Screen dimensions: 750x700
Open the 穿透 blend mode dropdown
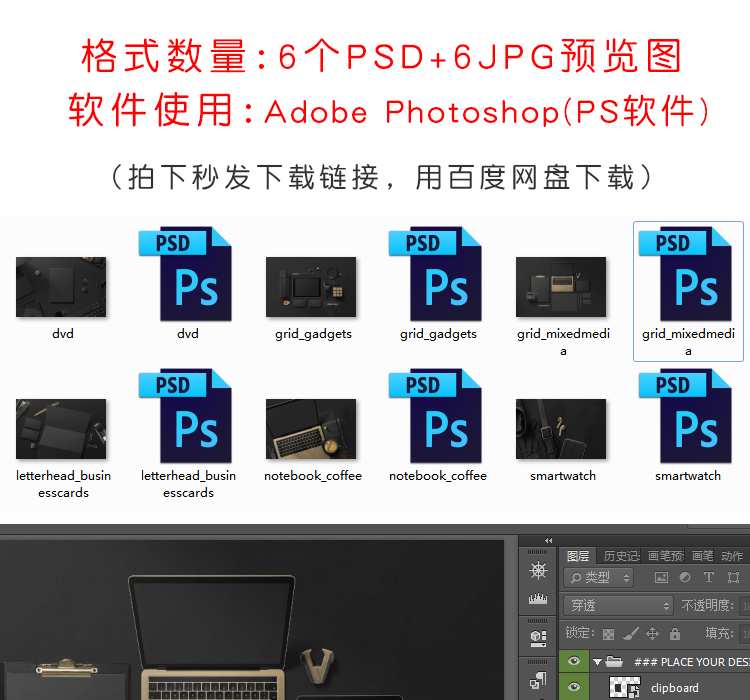pos(619,606)
